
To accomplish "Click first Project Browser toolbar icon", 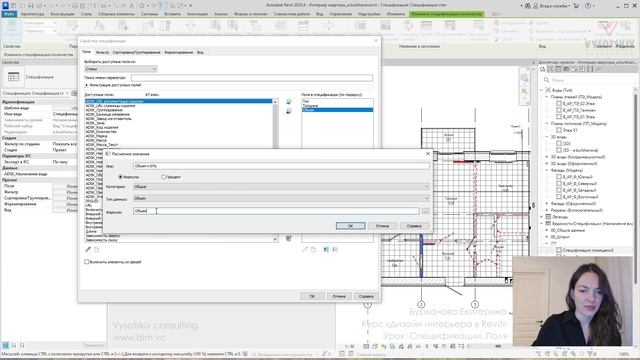I will coord(542,69).
